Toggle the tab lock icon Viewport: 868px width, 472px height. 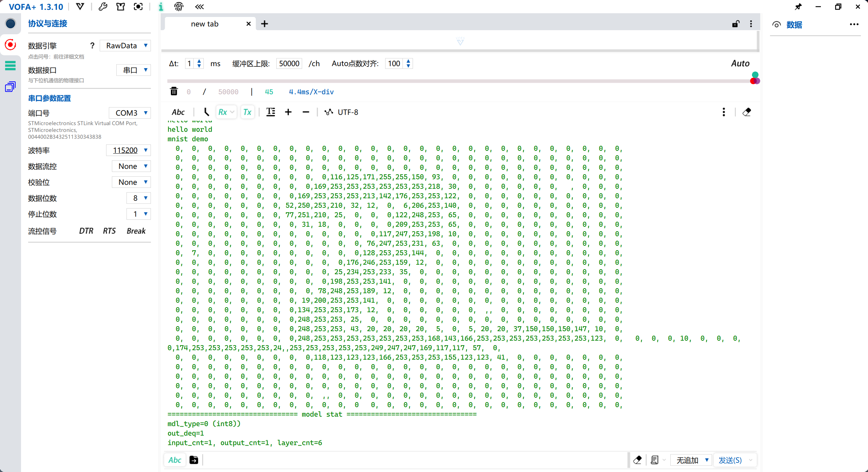click(735, 24)
